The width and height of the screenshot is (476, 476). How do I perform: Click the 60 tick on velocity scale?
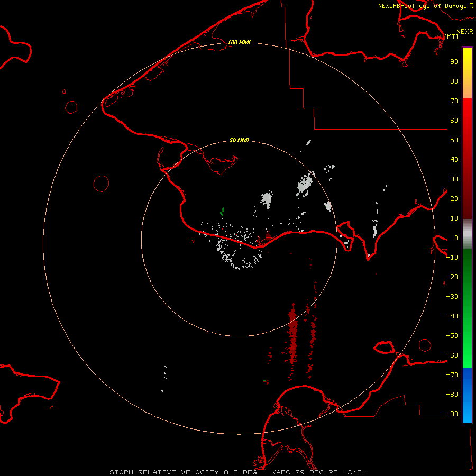(x=454, y=120)
